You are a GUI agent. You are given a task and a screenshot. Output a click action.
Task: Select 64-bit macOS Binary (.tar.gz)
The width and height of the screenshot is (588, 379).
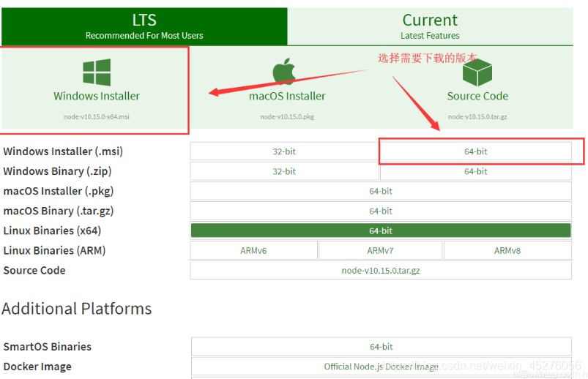click(381, 211)
